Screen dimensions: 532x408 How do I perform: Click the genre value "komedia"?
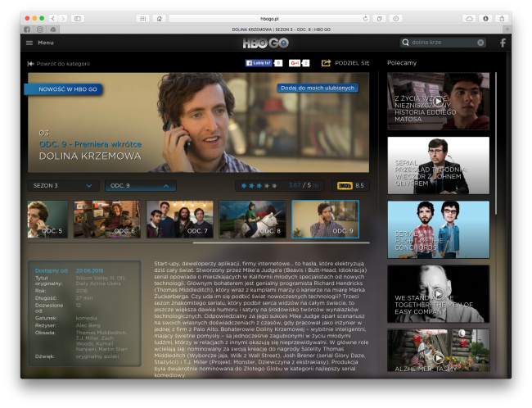86,319
